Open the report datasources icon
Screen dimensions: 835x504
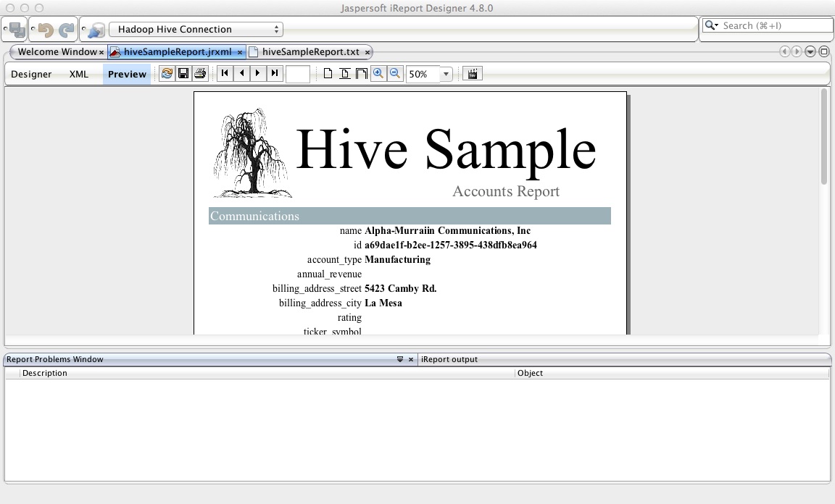coord(96,30)
